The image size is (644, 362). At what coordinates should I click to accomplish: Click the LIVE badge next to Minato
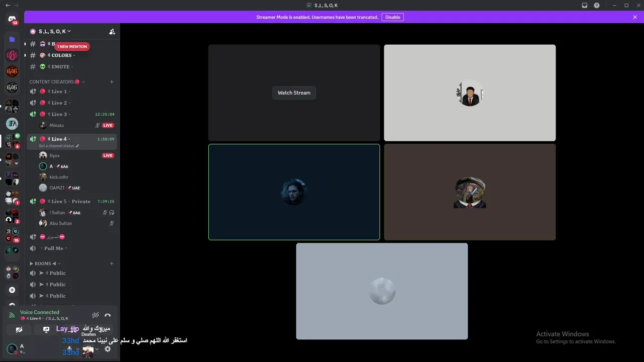pos(108,125)
